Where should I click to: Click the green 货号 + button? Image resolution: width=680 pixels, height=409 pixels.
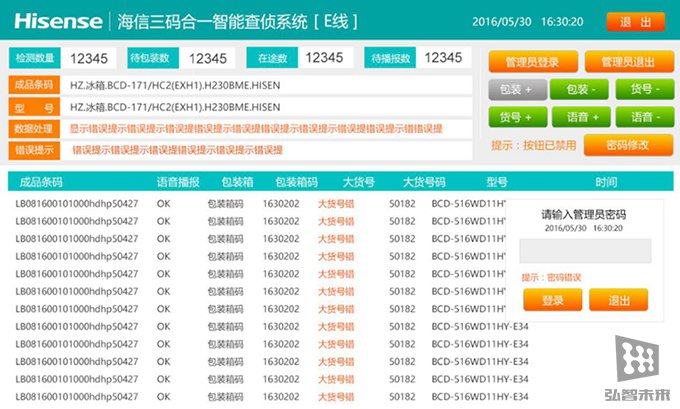pyautogui.click(x=517, y=117)
